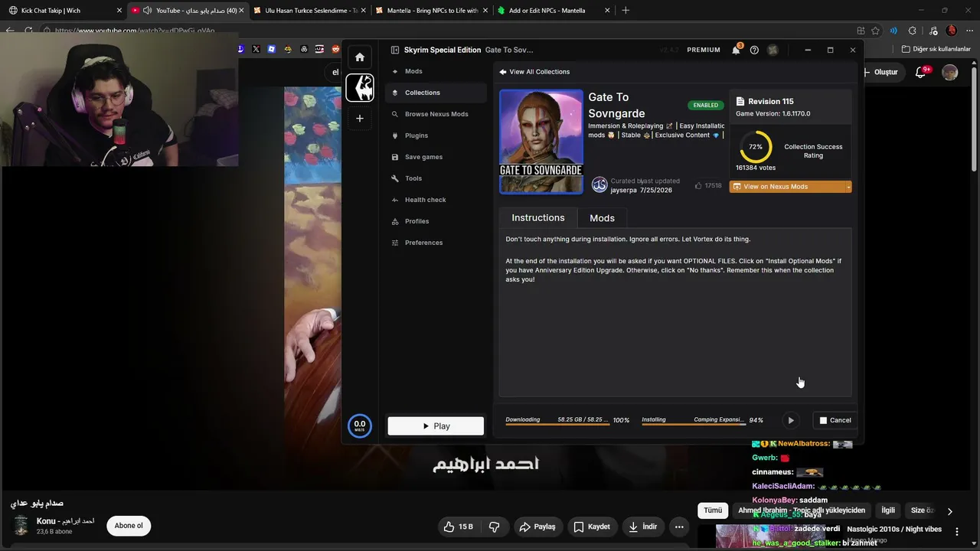This screenshot has height=551, width=980.
Task: Open Profiles in the Vortex sidebar
Action: pyautogui.click(x=436, y=221)
